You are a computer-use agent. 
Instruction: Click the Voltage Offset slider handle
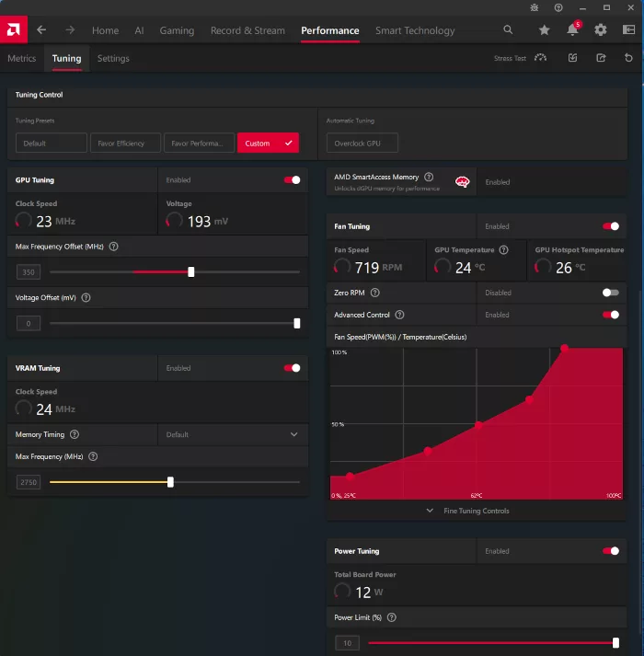(296, 323)
